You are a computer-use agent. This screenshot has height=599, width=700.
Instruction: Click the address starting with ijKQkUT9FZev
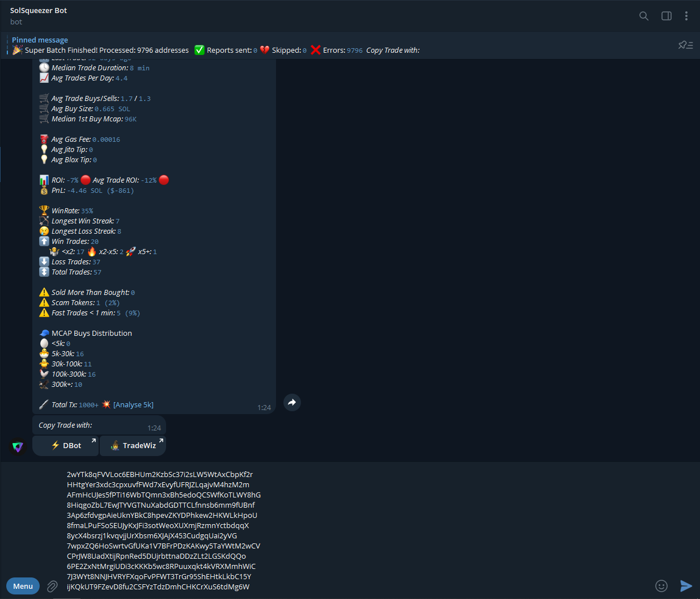158,587
